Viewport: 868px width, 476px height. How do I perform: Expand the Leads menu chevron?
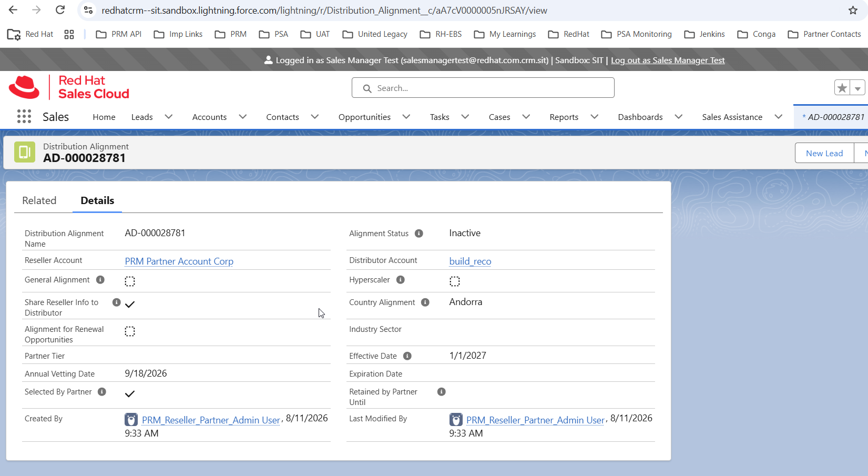169,117
